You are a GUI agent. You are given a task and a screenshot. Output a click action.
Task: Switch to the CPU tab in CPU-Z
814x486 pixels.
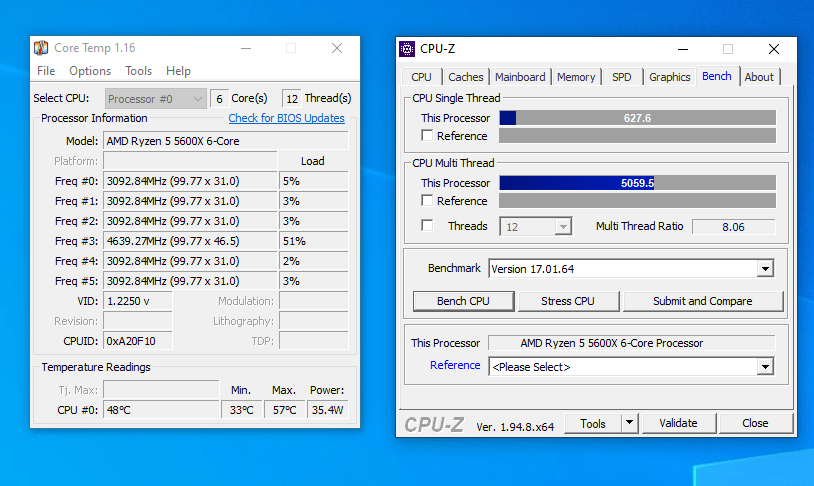click(x=422, y=77)
